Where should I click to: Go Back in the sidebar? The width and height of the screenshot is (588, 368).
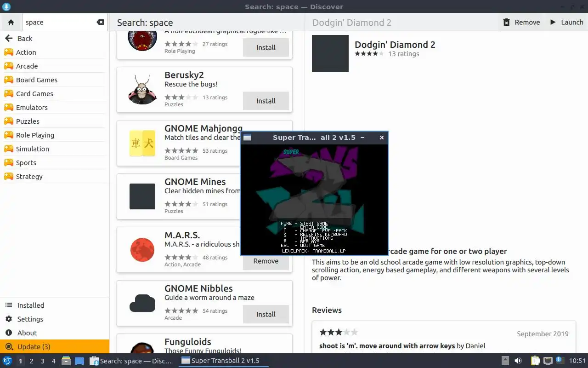55,39
